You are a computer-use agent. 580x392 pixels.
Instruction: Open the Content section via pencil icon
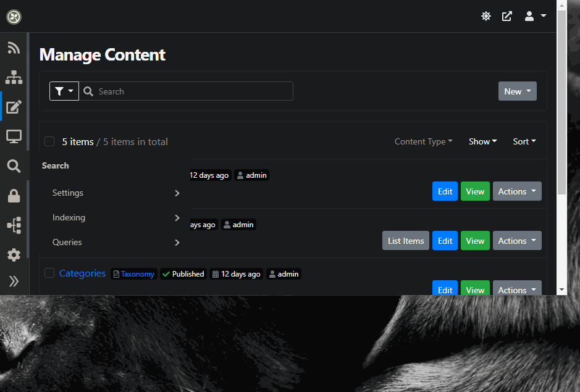pyautogui.click(x=14, y=107)
